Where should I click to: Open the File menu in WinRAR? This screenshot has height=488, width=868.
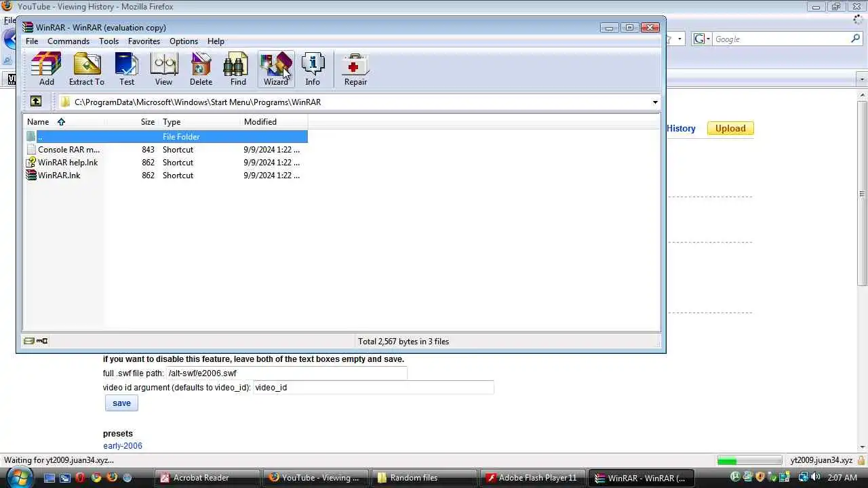32,41
